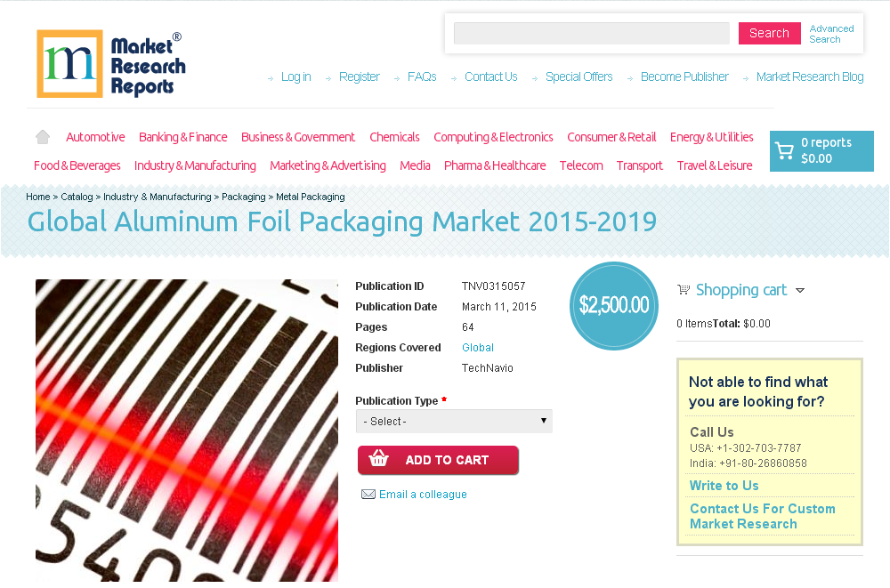Open the Automotive category
This screenshot has width=890, height=588.
click(95, 137)
